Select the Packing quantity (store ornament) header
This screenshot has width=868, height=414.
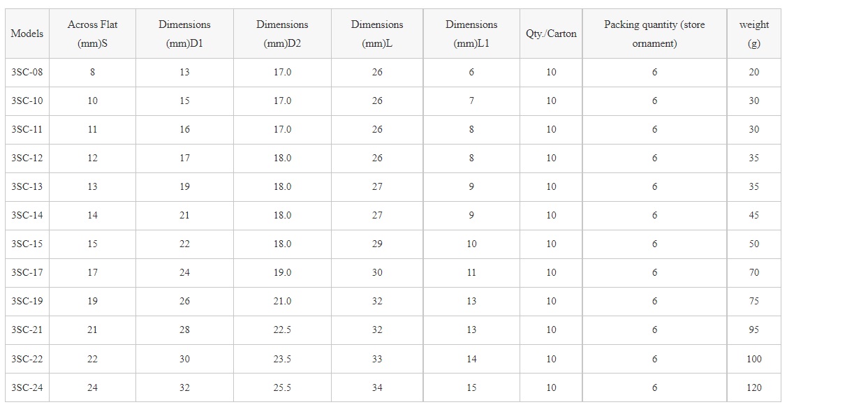pos(654,34)
